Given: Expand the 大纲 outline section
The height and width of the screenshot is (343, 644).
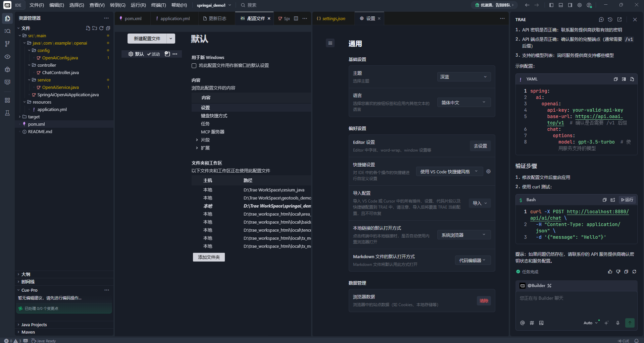Looking at the screenshot, I should click(18, 274).
